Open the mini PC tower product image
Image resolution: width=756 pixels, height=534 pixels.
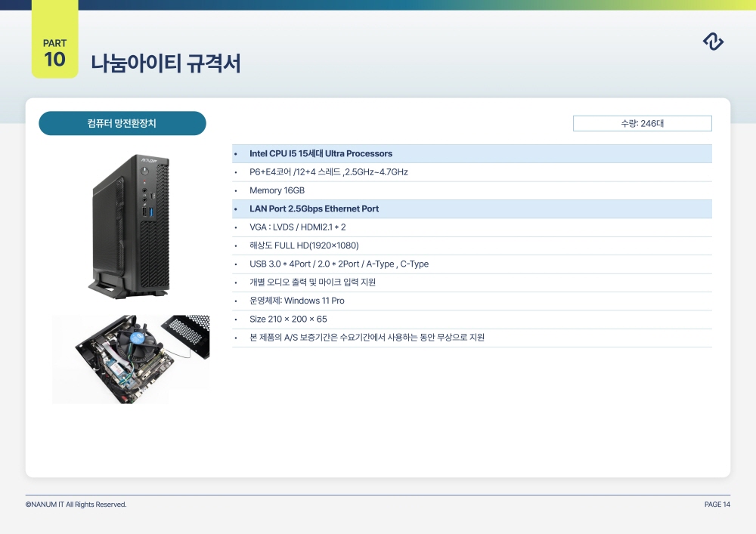[x=130, y=225]
